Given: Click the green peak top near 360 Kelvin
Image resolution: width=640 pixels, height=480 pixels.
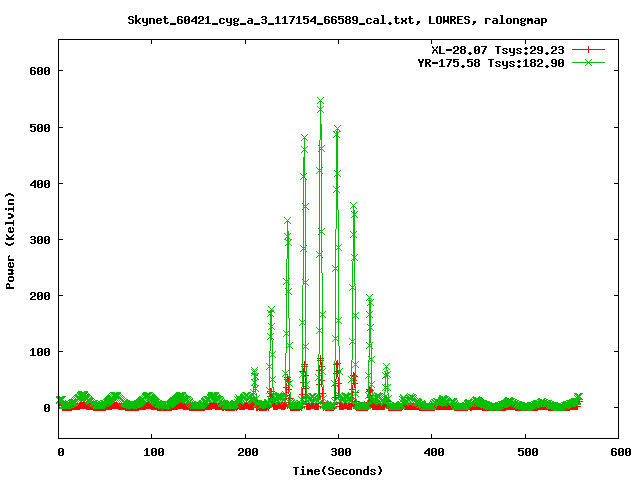Looking at the screenshot, I should point(353,205).
